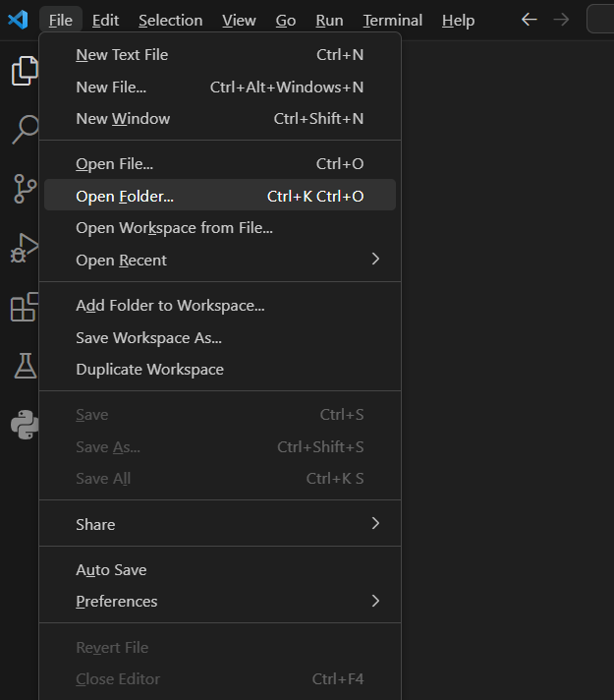The image size is (614, 700).
Task: Click the command center search box
Action: click(x=600, y=20)
